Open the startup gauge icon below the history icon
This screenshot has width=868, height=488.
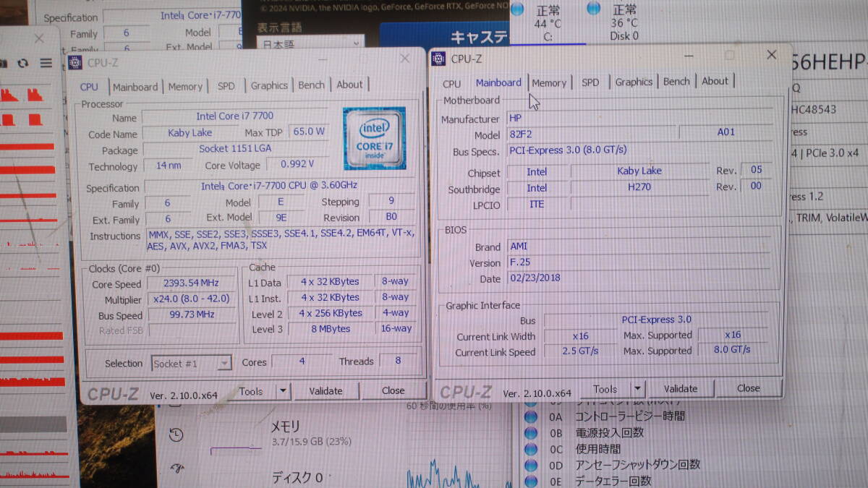176,468
